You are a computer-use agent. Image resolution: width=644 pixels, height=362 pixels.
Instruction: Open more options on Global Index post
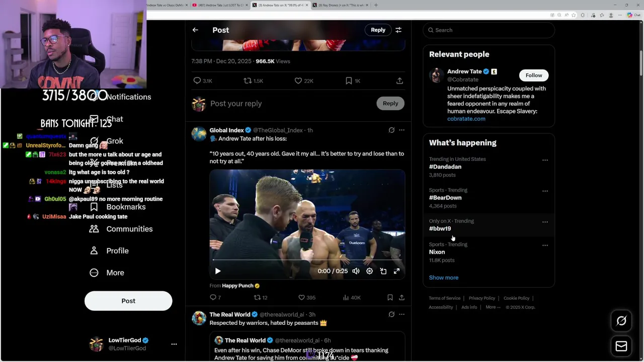(401, 130)
